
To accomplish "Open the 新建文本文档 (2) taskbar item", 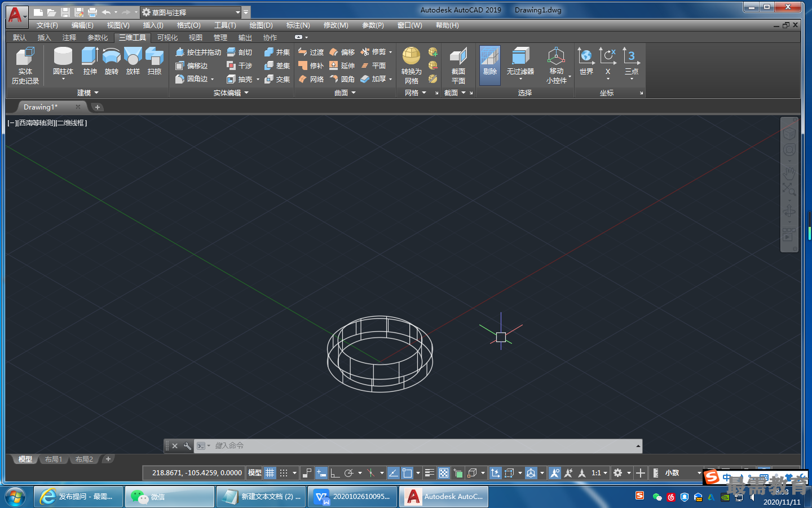I will click(261, 497).
